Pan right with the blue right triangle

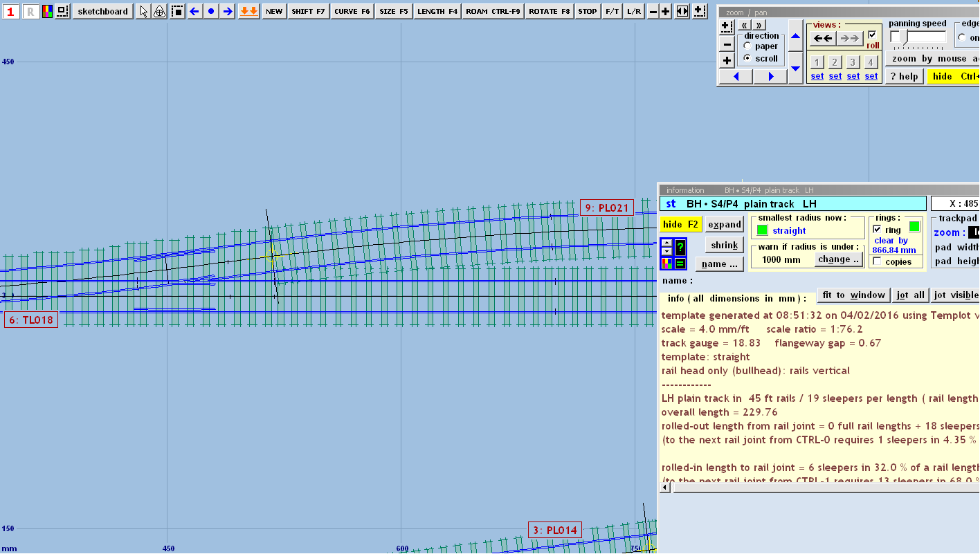coord(770,77)
